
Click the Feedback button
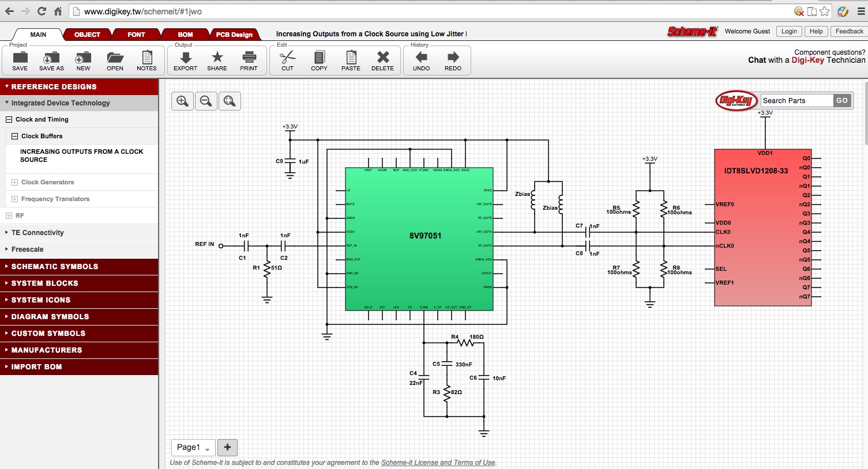(x=849, y=32)
